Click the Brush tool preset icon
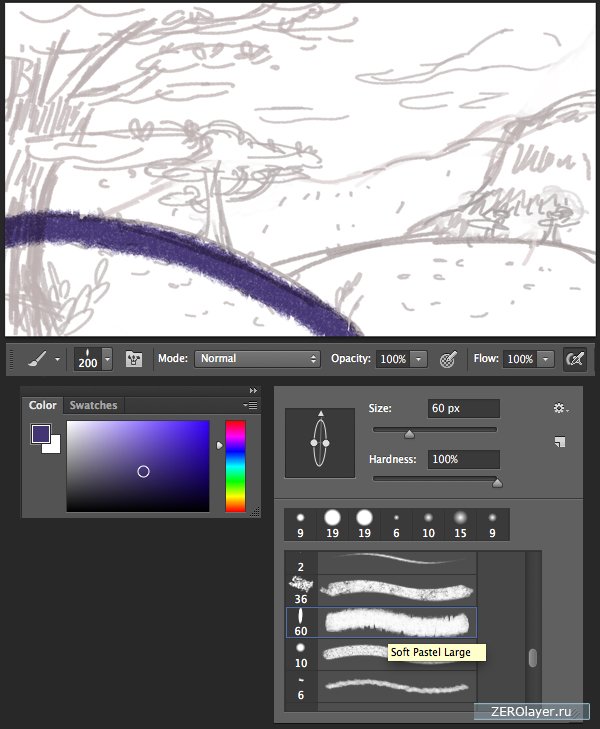 coord(37,359)
